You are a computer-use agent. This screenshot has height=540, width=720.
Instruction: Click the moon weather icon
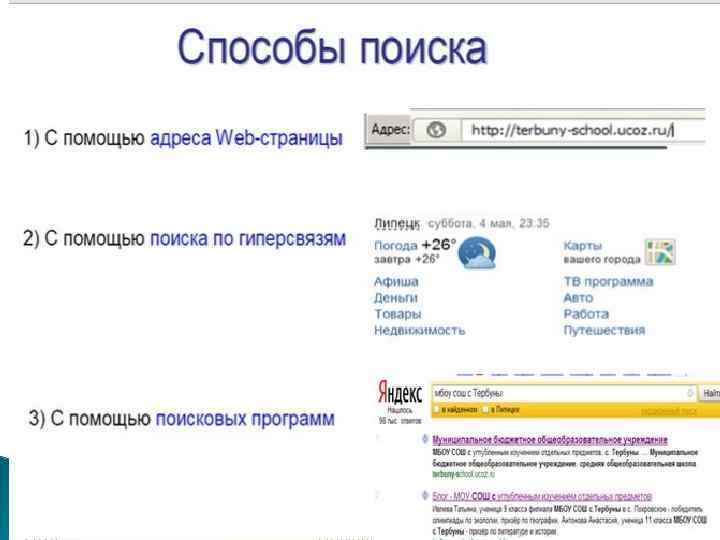pyautogui.click(x=477, y=253)
